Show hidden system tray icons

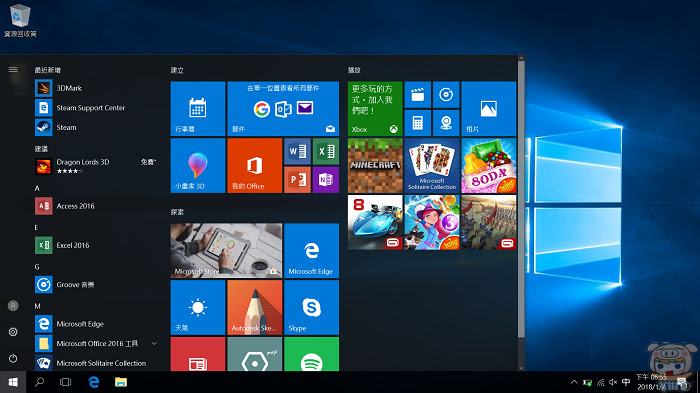574,382
